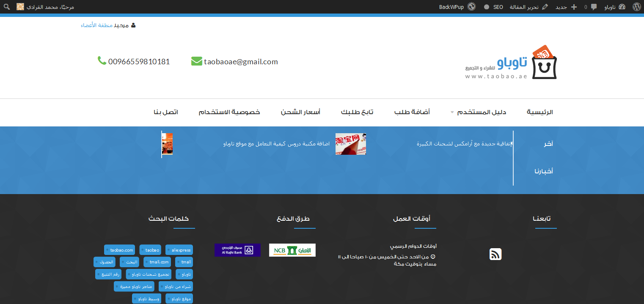Click the Taobao news thumbnail image

pos(351,144)
